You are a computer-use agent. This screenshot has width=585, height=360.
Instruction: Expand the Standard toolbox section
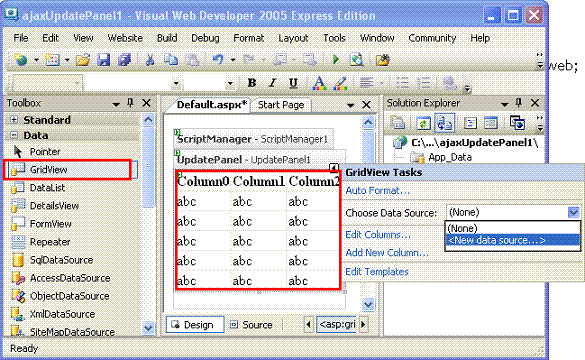14,120
